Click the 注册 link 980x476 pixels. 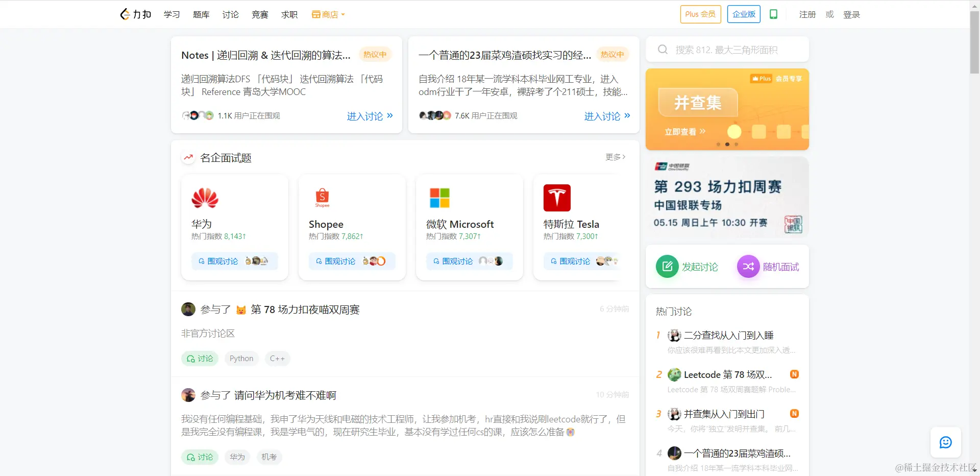click(807, 14)
